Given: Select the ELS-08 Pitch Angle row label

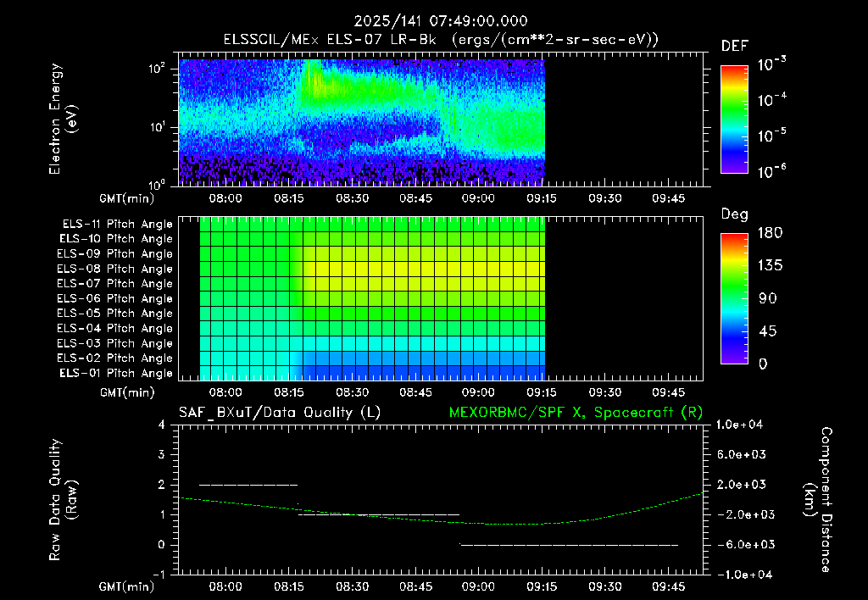Looking at the screenshot, I should point(115,269).
